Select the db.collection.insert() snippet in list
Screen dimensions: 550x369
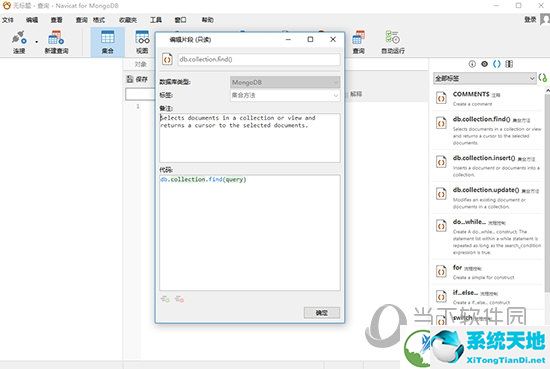tap(488, 165)
